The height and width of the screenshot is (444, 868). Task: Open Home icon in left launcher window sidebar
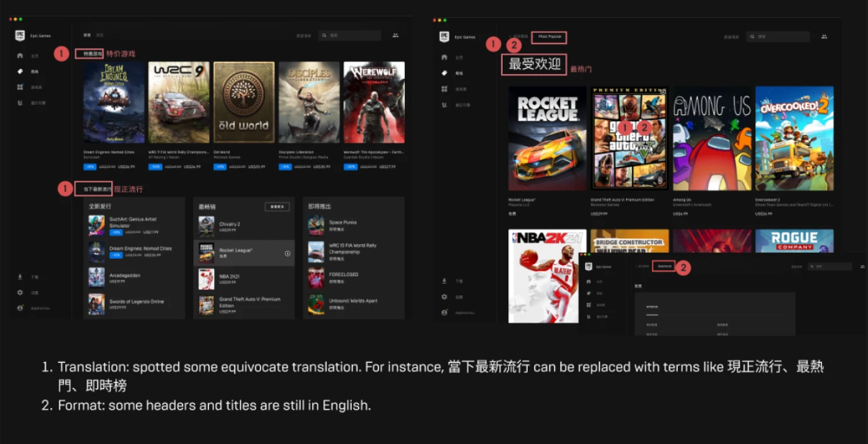(x=20, y=55)
